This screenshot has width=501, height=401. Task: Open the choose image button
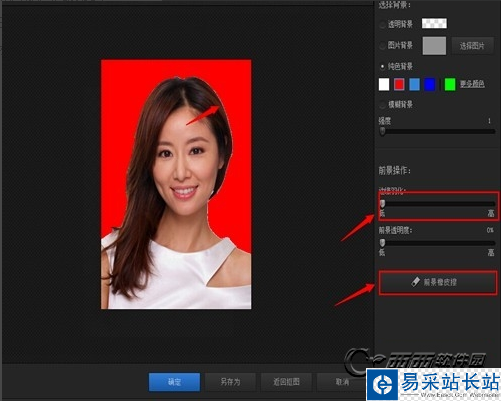coord(472,46)
